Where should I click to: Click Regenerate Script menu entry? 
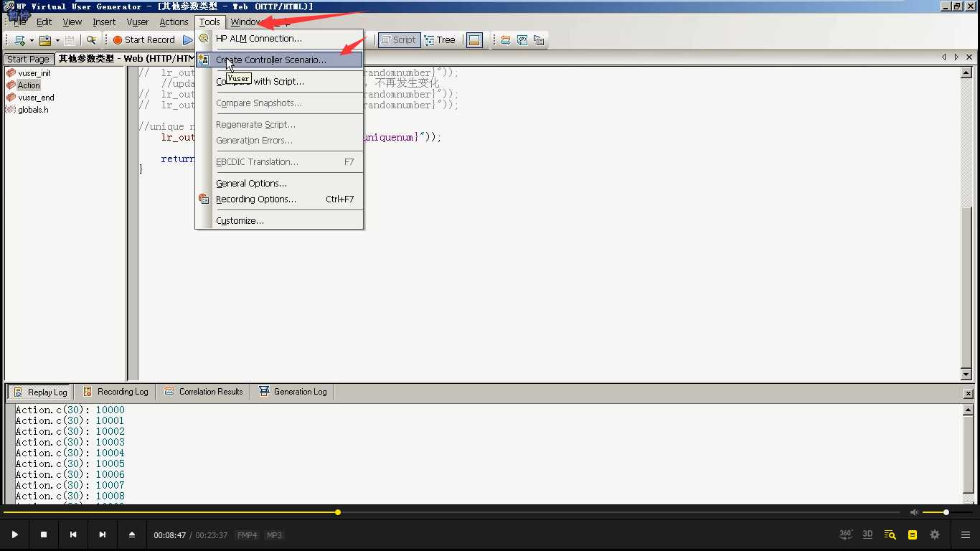click(x=280, y=124)
